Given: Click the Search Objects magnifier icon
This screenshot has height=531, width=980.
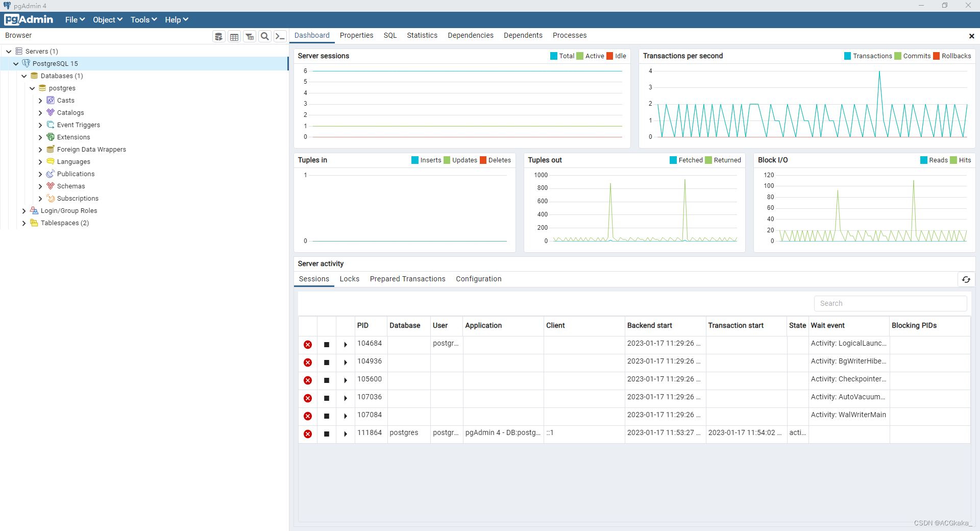Looking at the screenshot, I should 265,36.
